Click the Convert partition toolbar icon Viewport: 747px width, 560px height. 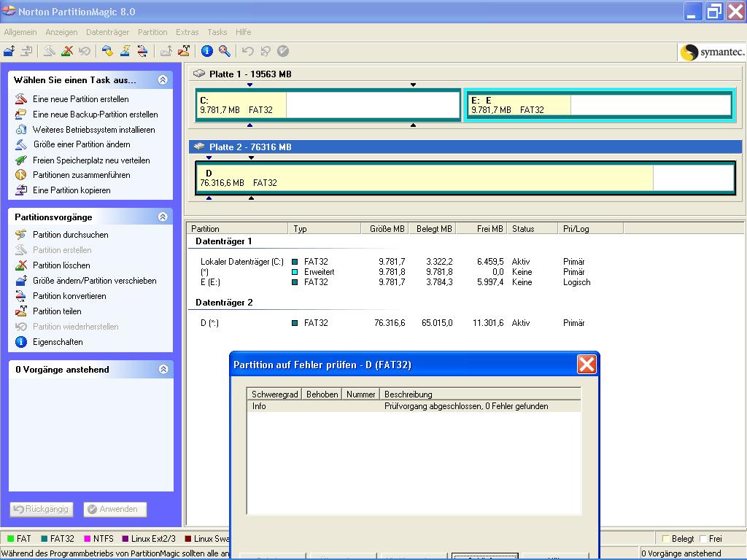[142, 51]
